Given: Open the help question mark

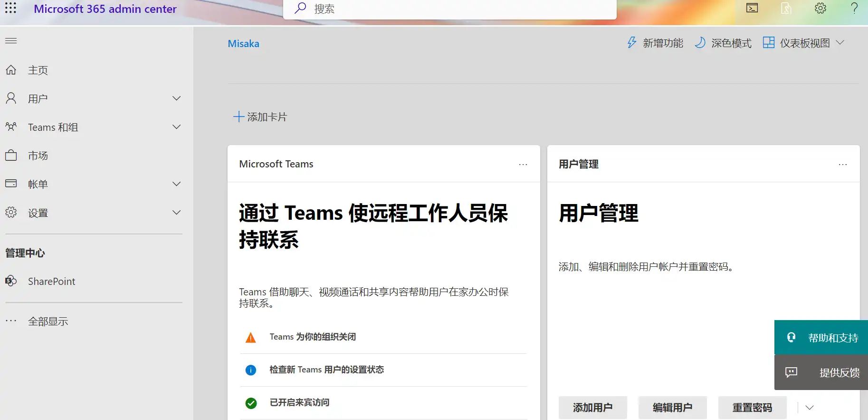Looking at the screenshot, I should point(854,8).
